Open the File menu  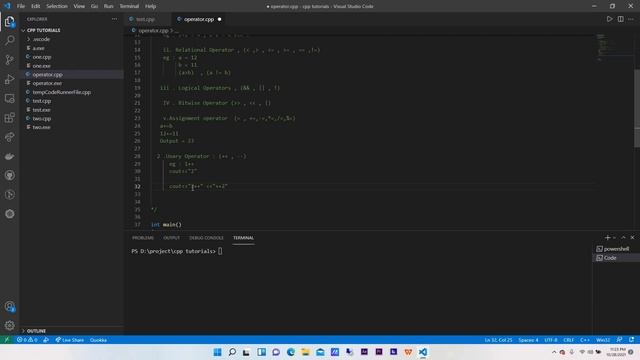21,6
